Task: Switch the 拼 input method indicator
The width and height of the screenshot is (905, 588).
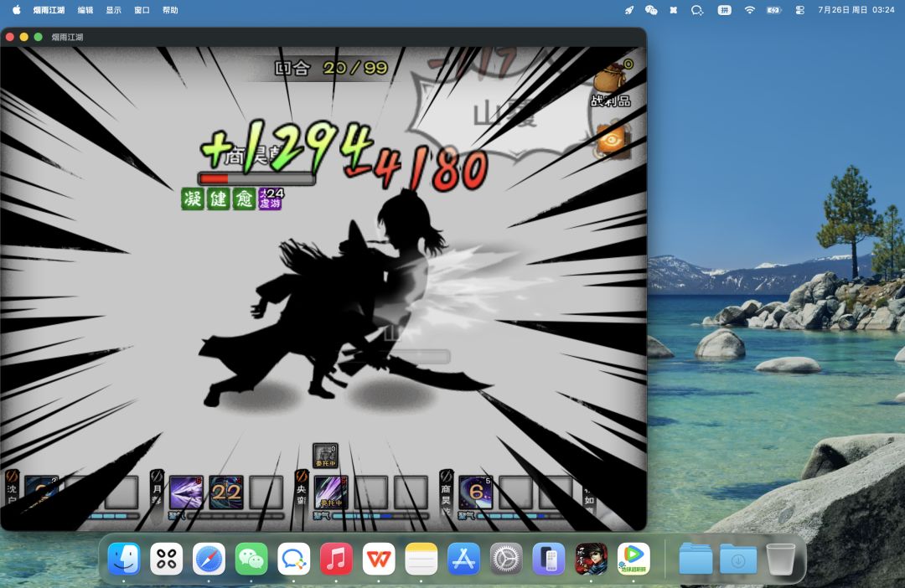Action: click(x=724, y=10)
